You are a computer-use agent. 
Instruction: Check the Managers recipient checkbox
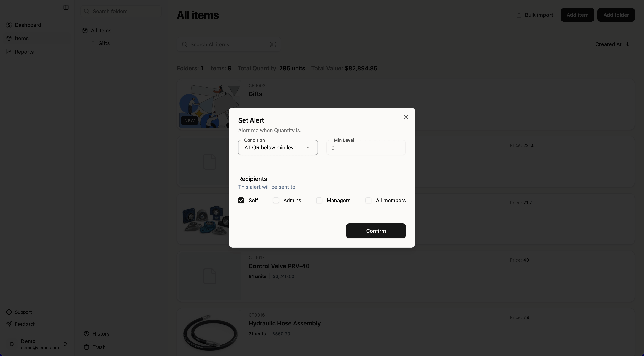319,200
